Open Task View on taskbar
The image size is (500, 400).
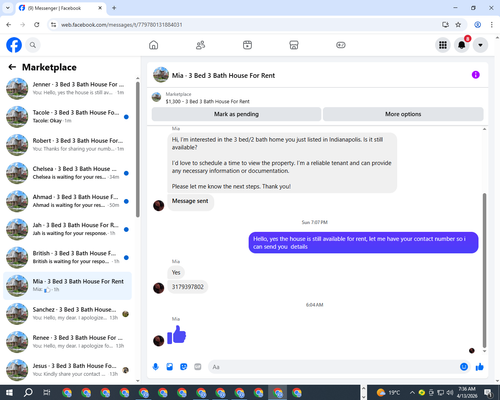(x=47, y=392)
